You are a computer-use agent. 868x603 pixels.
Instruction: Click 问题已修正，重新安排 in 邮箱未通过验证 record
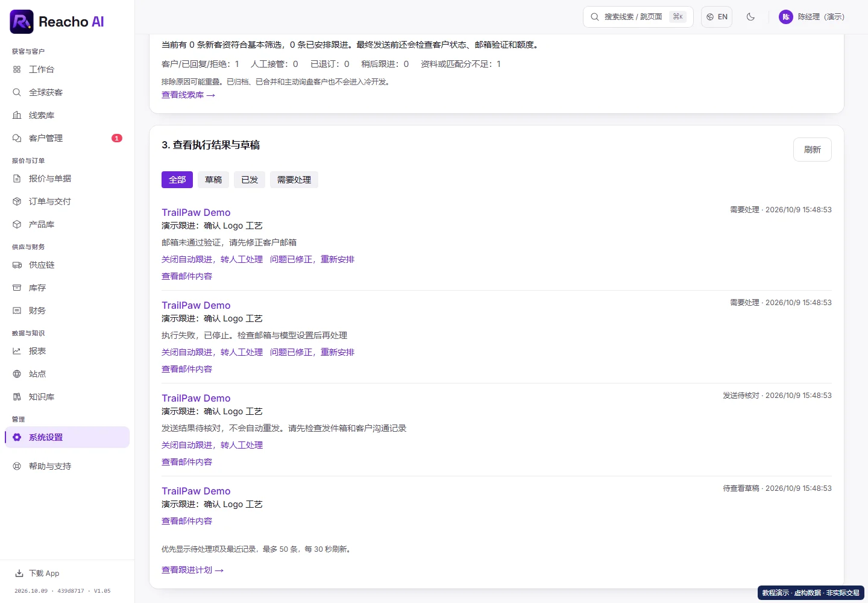(312, 259)
